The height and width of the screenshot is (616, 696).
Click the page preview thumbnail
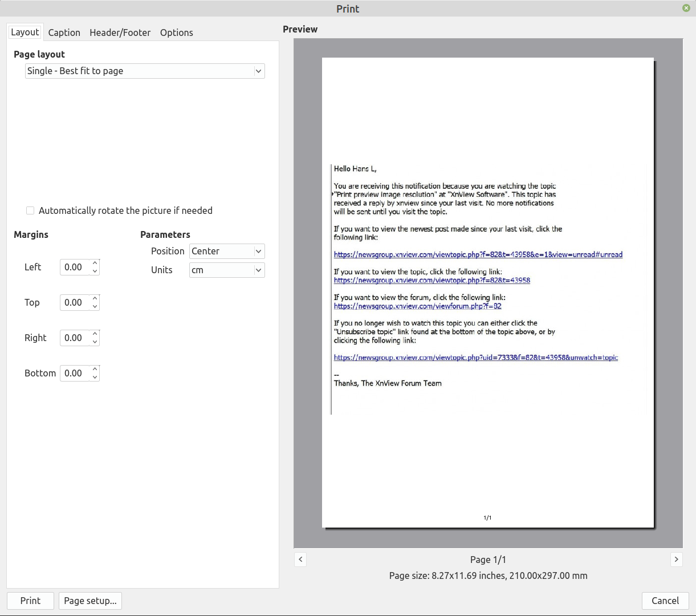coord(487,292)
